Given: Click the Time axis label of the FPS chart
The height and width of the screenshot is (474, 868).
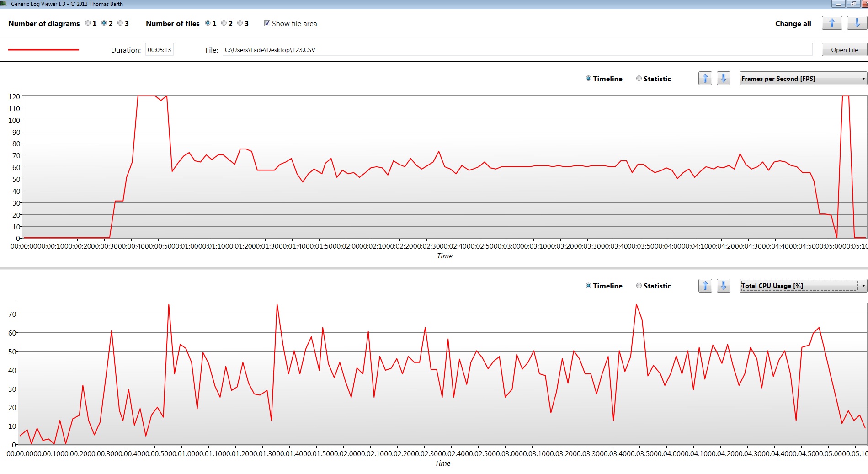Looking at the screenshot, I should (x=445, y=256).
